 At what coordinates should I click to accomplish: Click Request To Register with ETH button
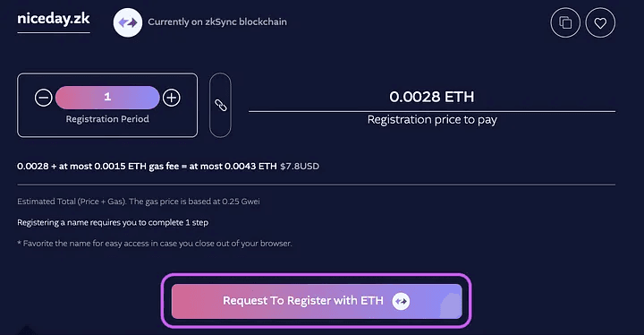coord(317,301)
